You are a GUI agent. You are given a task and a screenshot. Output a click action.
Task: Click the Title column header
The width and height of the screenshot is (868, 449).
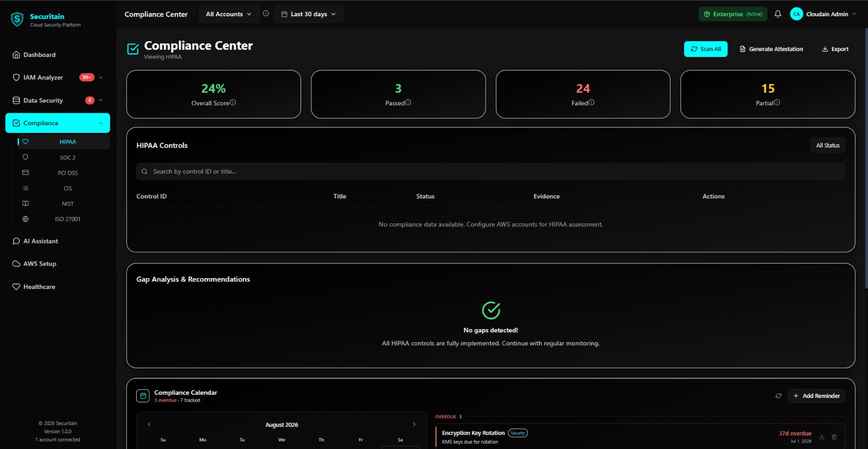[x=340, y=196]
